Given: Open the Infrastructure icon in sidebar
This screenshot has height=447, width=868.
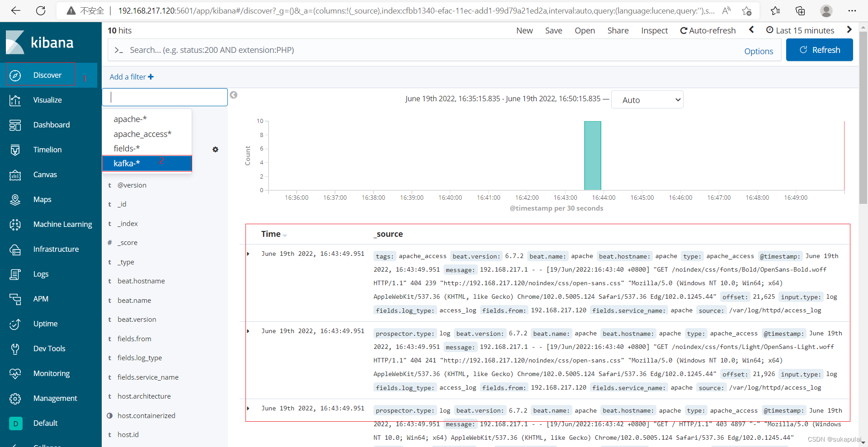Looking at the screenshot, I should point(15,249).
